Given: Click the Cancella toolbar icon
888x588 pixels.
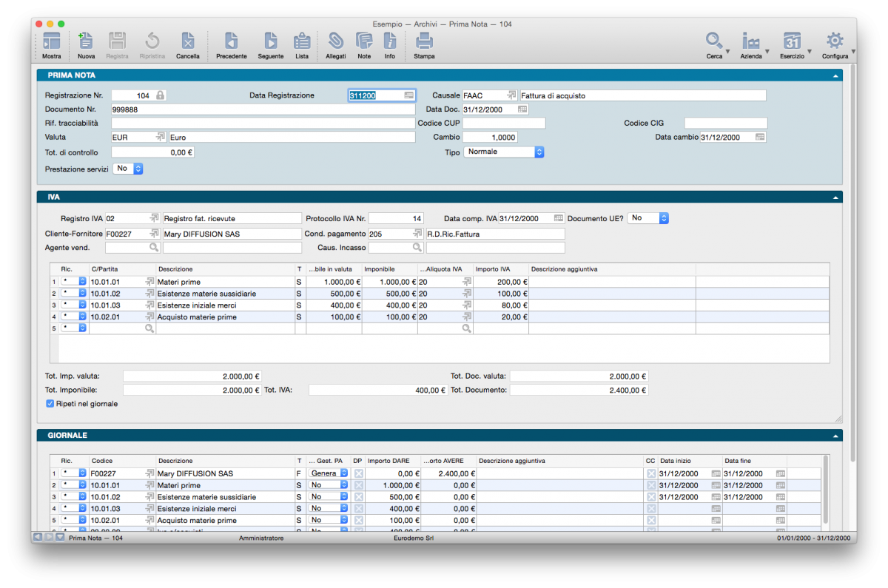Looking at the screenshot, I should (x=188, y=42).
